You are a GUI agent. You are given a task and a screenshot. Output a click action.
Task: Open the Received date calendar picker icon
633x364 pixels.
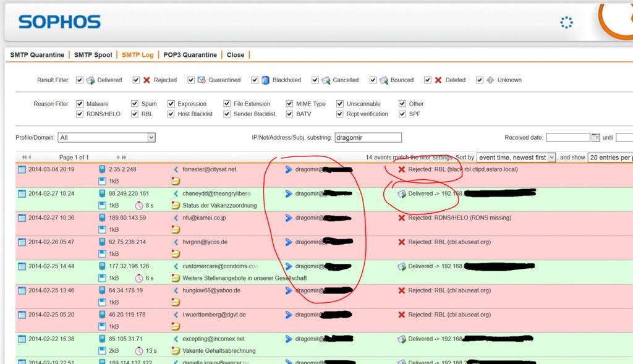596,138
